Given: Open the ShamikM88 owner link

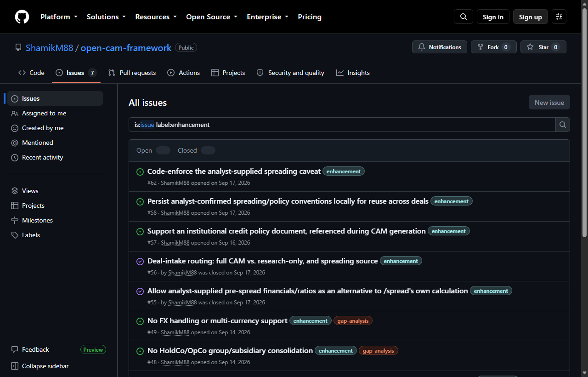Looking at the screenshot, I should click(x=50, y=48).
